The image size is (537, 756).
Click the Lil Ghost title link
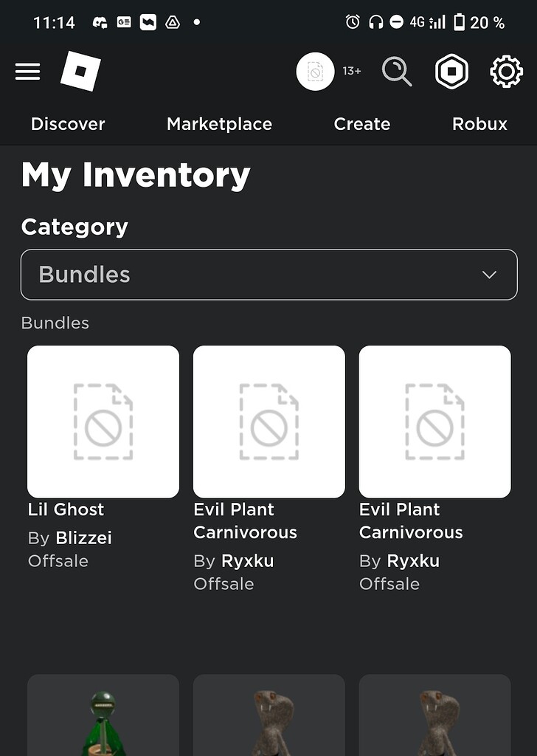tap(66, 509)
